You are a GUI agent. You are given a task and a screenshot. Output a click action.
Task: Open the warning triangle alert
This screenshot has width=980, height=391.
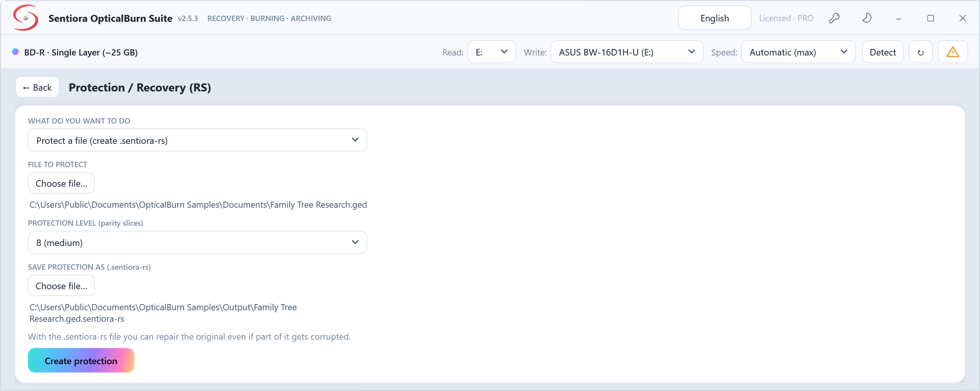point(952,52)
